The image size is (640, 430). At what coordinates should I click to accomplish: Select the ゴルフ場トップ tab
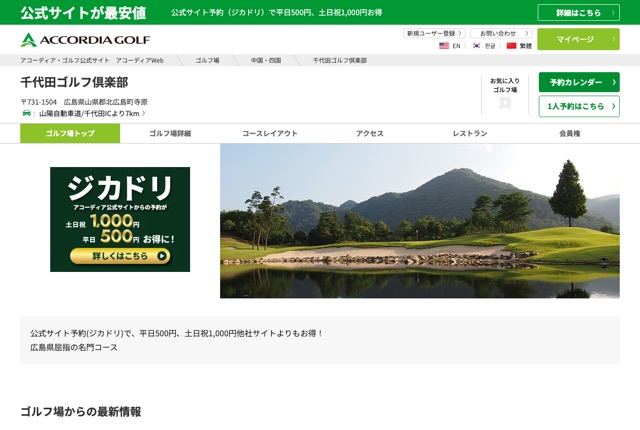70,133
